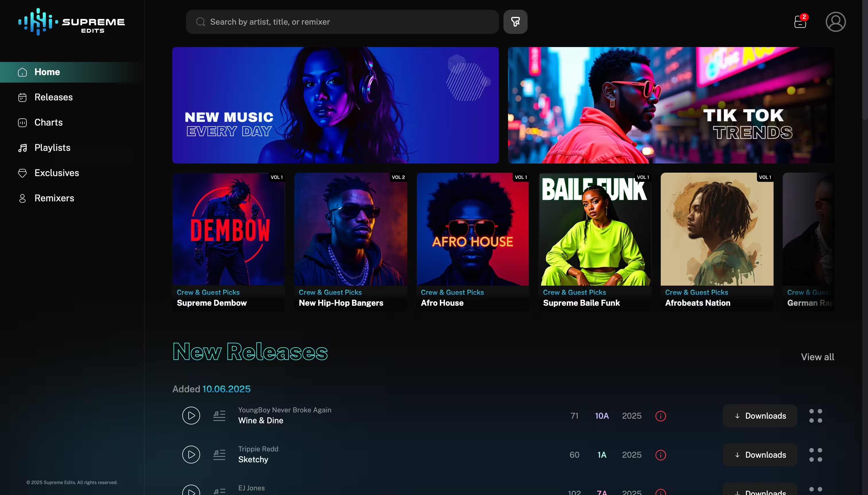Select the Charts icon in the sidebar
868x495 pixels.
pos(22,123)
